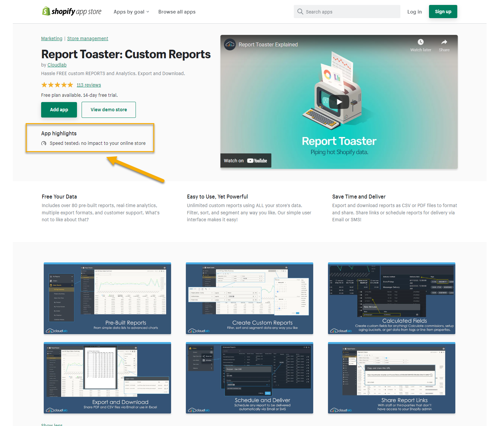Click into the Search apps field

pos(351,12)
